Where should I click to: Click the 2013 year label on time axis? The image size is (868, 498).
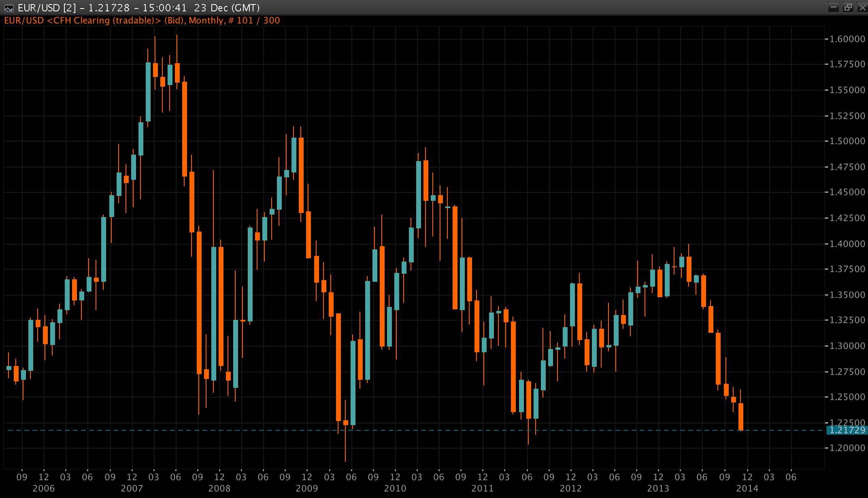coord(658,488)
